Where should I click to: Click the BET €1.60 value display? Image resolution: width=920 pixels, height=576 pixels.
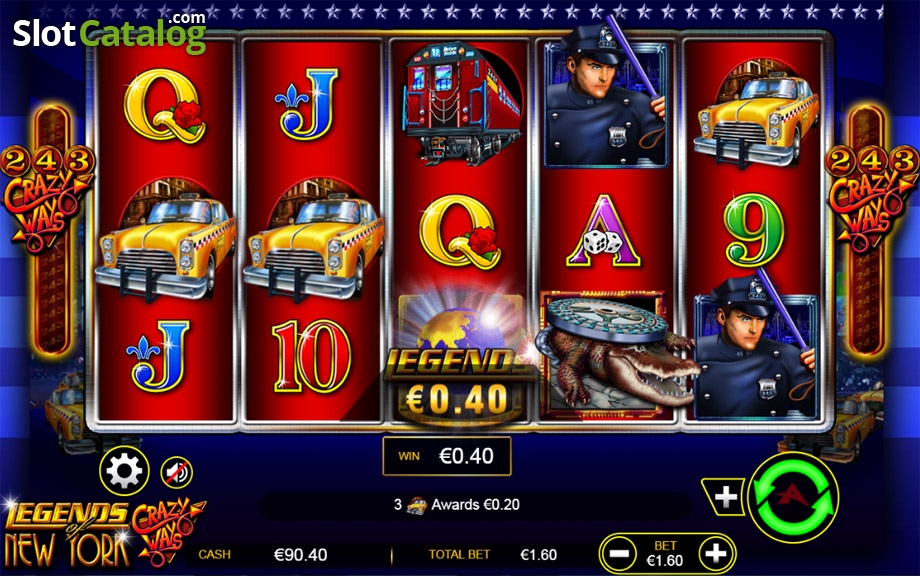click(665, 554)
